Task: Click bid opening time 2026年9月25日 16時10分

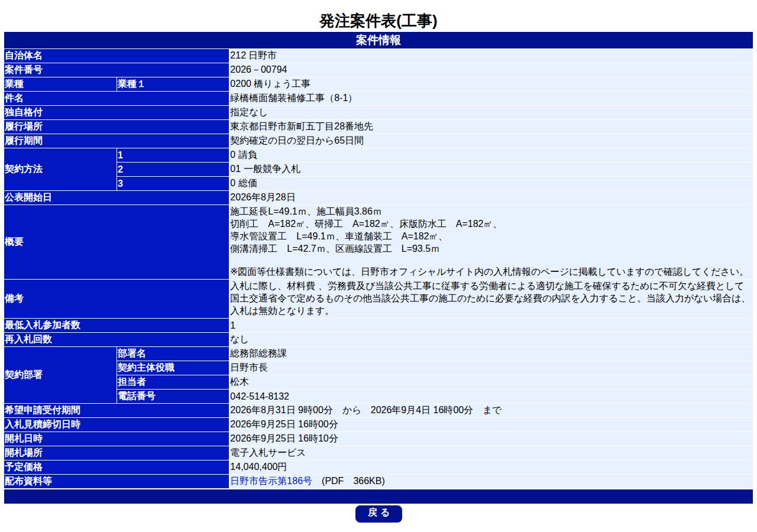Action: [x=284, y=439]
